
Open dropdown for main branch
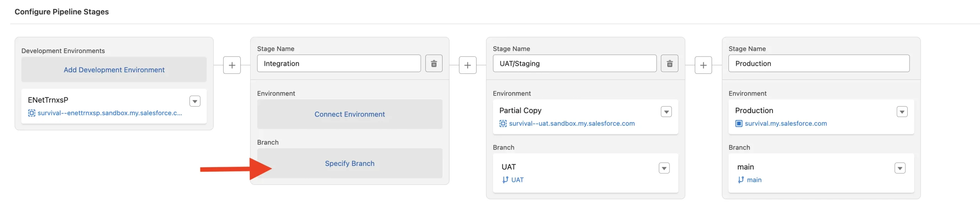click(x=900, y=168)
